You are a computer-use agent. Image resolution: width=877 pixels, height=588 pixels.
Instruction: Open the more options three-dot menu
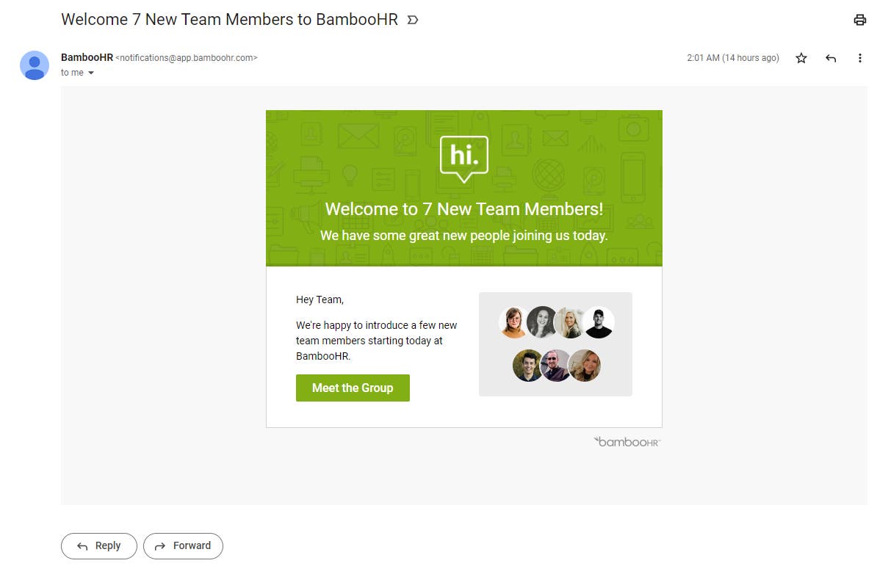[x=859, y=58]
